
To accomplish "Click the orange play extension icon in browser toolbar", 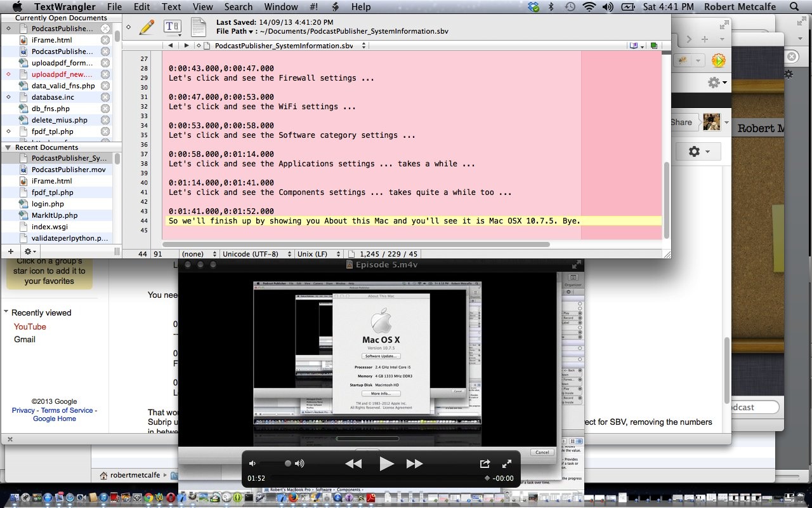I will click(x=718, y=60).
